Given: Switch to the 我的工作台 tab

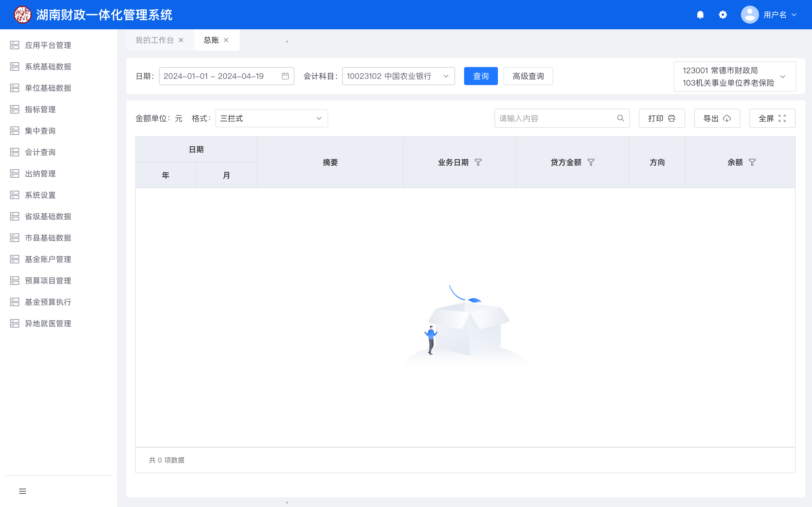Looking at the screenshot, I should point(154,40).
